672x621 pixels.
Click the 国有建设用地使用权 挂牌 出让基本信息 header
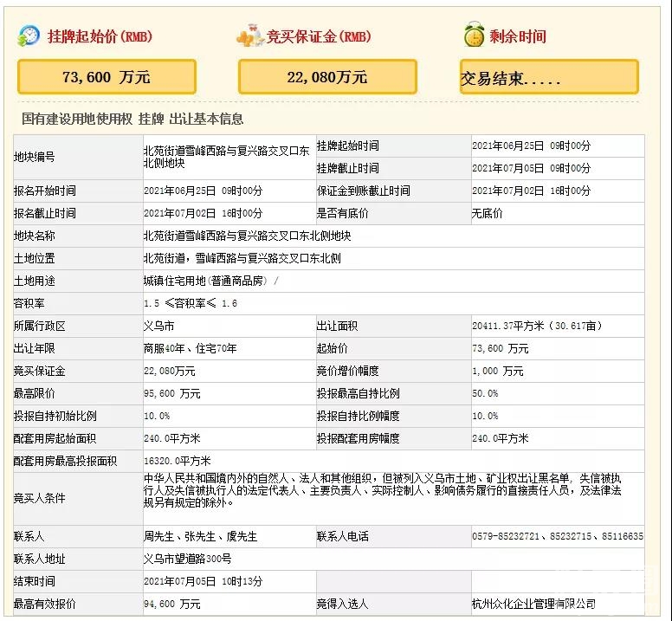point(132,120)
